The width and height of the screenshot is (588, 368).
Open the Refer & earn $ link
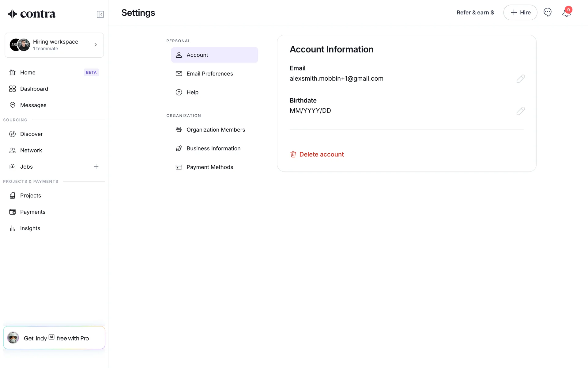[x=475, y=13]
